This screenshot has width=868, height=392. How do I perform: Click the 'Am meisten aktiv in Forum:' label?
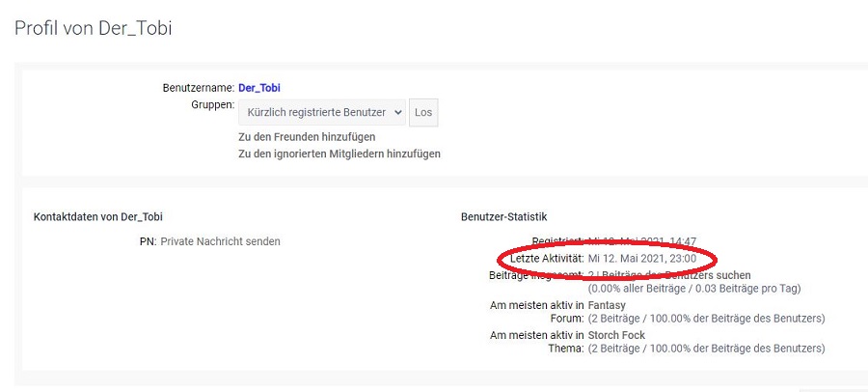[x=537, y=312]
